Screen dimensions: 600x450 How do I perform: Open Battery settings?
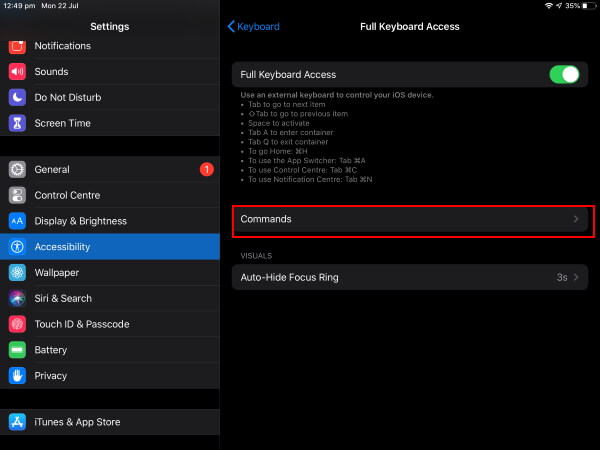click(110, 350)
